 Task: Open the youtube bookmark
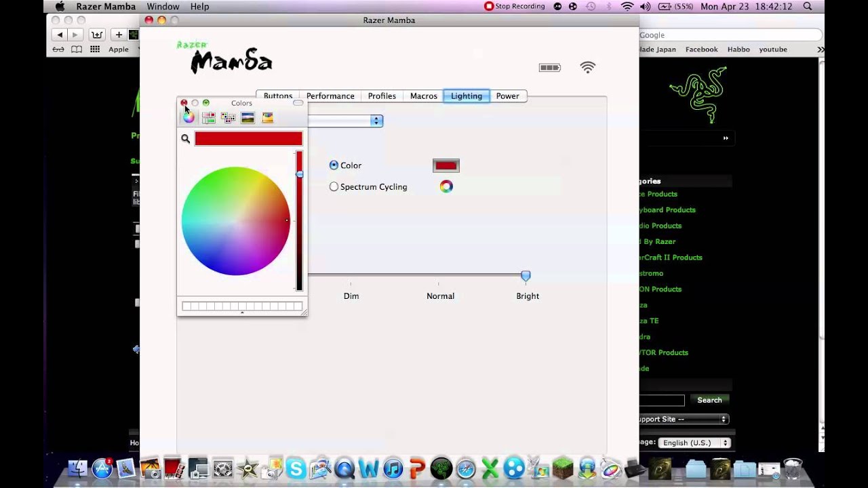coord(773,49)
